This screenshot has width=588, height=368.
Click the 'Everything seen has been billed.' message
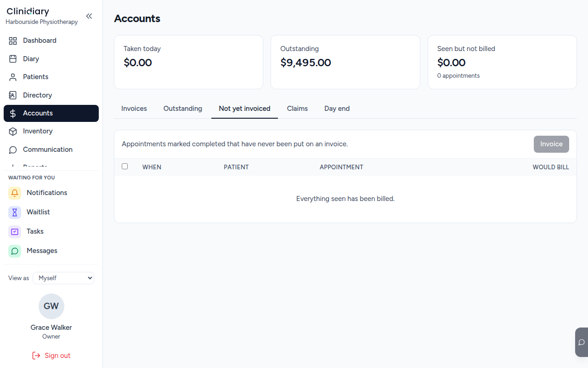(345, 199)
